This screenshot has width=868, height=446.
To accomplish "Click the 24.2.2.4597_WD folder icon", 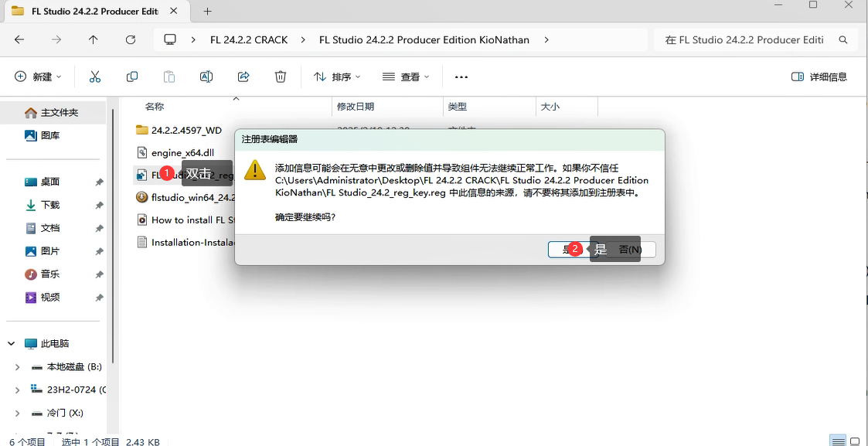I will (142, 130).
